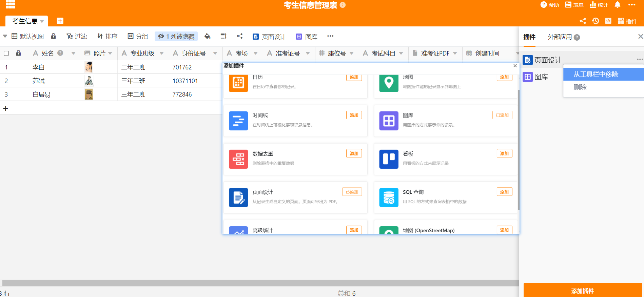Open the 准考证PDF column dropdown arrow

[455, 53]
